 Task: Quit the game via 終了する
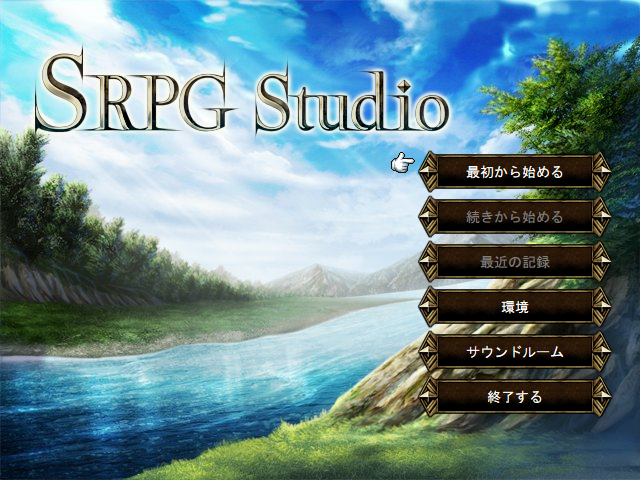(515, 396)
